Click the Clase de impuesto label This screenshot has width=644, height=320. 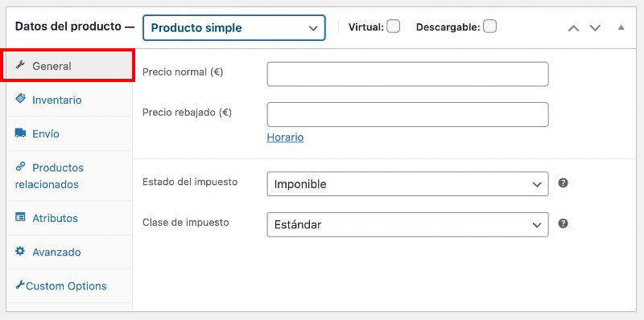click(x=185, y=223)
